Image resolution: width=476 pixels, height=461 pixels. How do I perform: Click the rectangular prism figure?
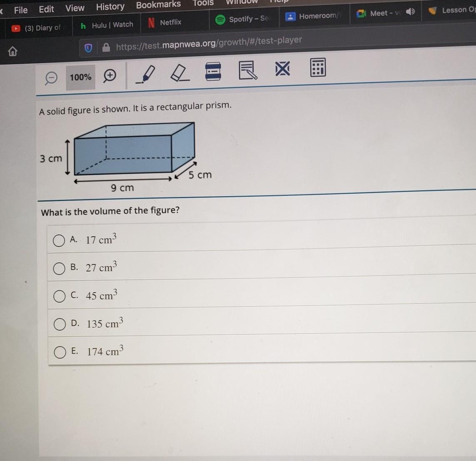pyautogui.click(x=135, y=149)
